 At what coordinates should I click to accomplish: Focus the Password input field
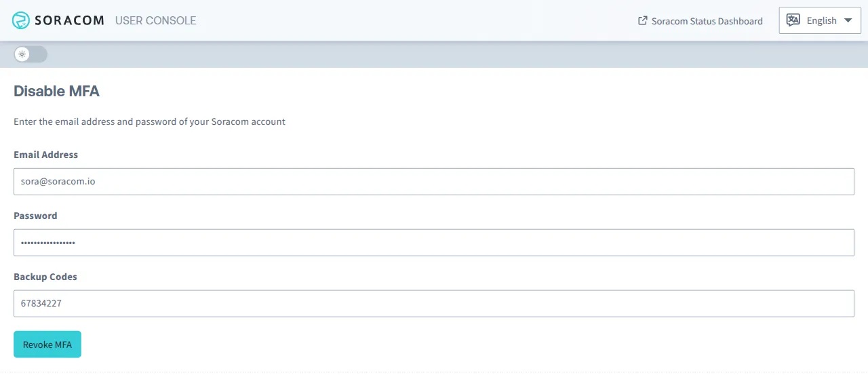point(434,243)
